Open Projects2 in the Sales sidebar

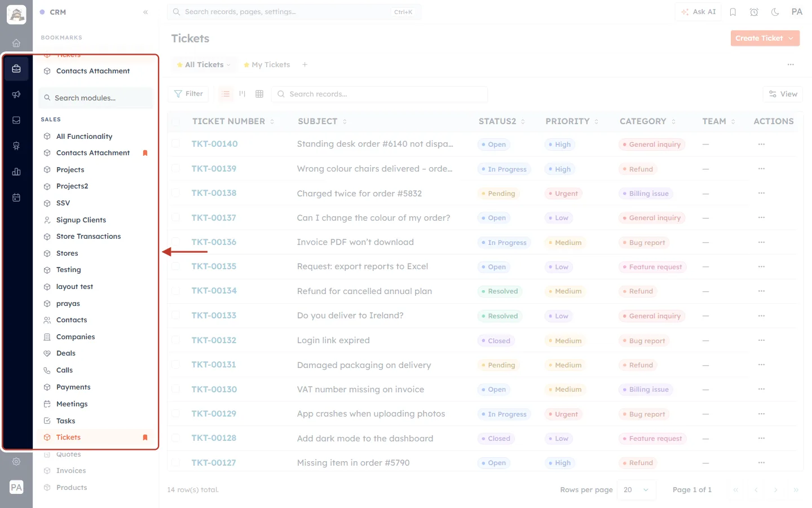(72, 186)
